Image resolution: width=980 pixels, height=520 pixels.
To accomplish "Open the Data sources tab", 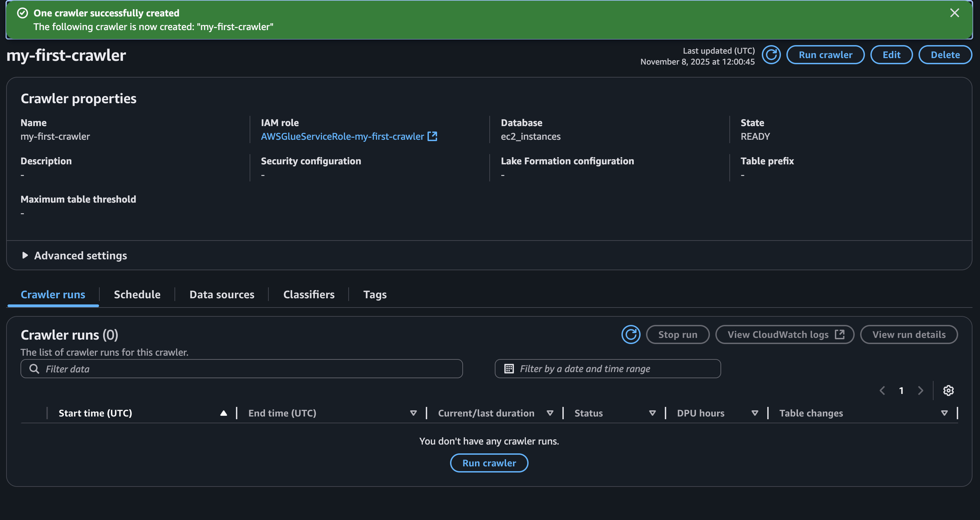I will pos(222,295).
